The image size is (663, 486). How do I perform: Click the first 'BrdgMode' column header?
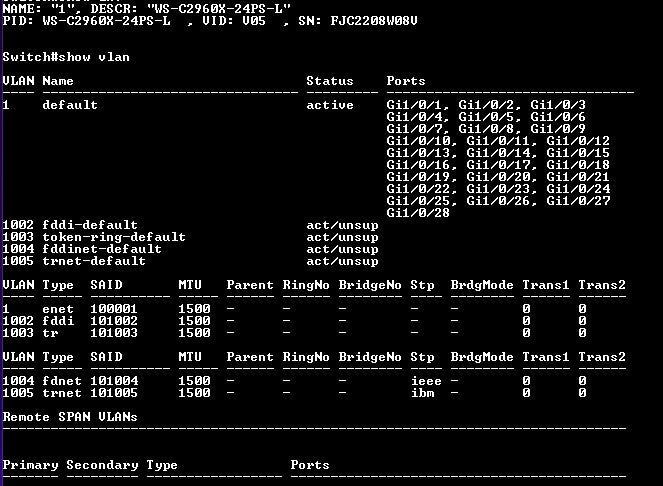pyautogui.click(x=482, y=285)
